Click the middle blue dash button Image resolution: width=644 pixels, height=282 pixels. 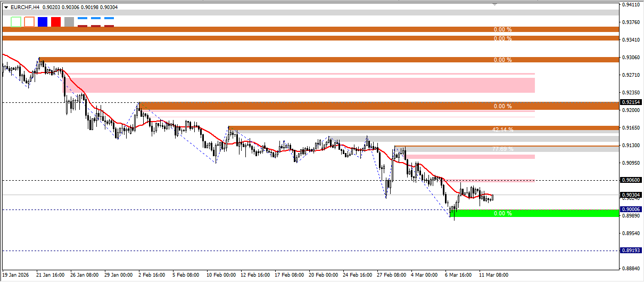[x=96, y=18]
